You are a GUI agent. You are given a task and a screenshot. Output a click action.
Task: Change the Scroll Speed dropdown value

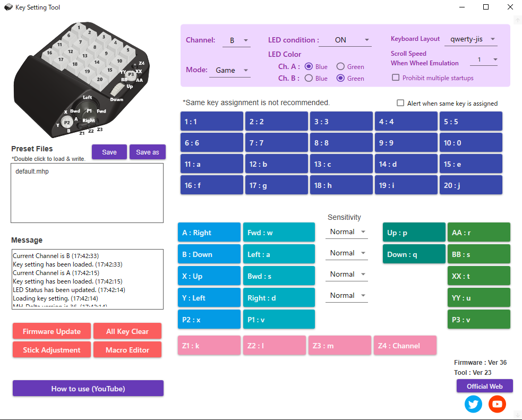(x=483, y=59)
